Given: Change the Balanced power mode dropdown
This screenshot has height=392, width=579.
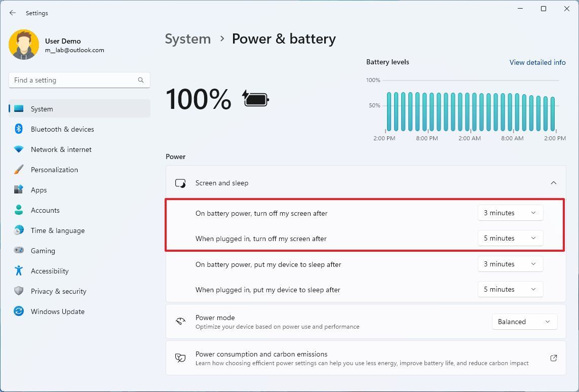Looking at the screenshot, I should click(524, 322).
